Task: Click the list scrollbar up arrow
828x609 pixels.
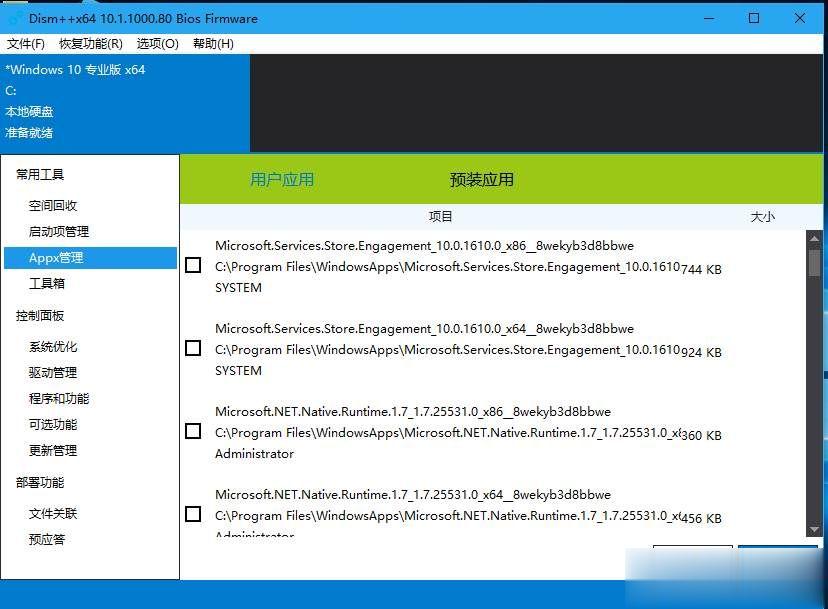Action: 814,238
